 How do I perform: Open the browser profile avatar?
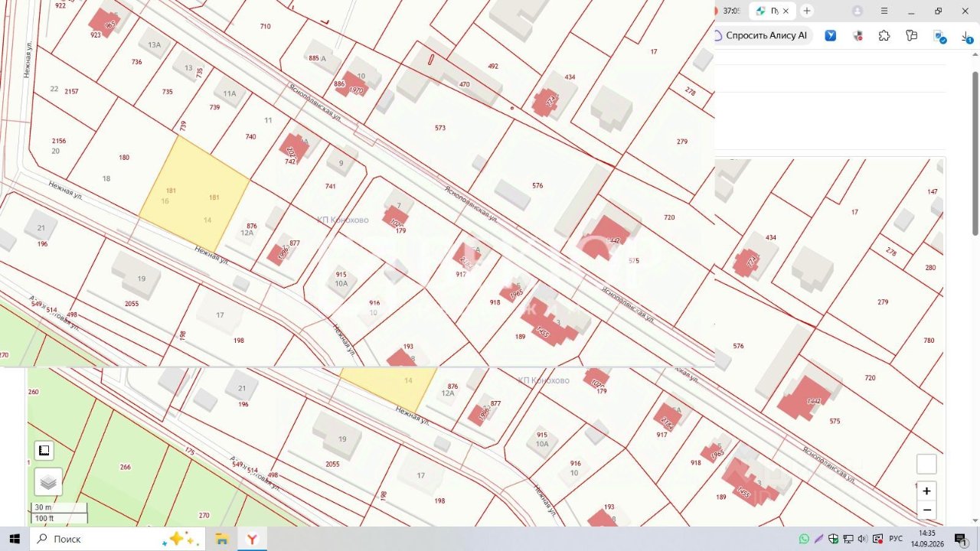[857, 11]
